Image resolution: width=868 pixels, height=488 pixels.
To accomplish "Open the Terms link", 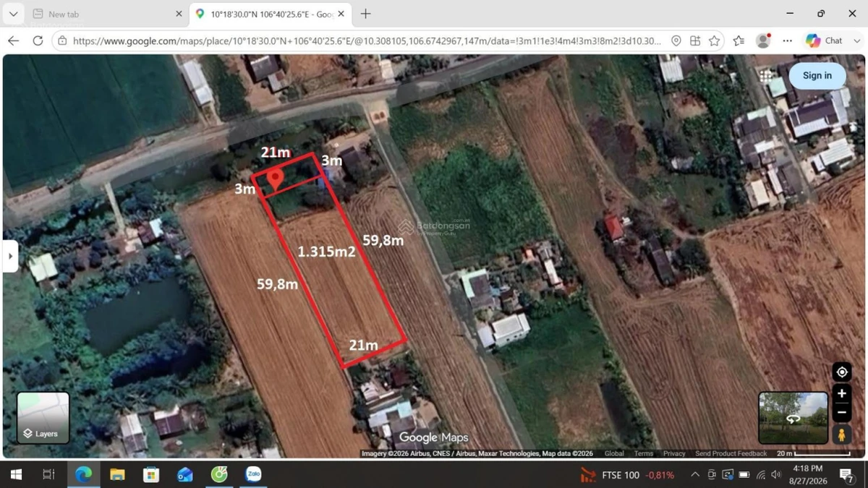I will point(644,453).
